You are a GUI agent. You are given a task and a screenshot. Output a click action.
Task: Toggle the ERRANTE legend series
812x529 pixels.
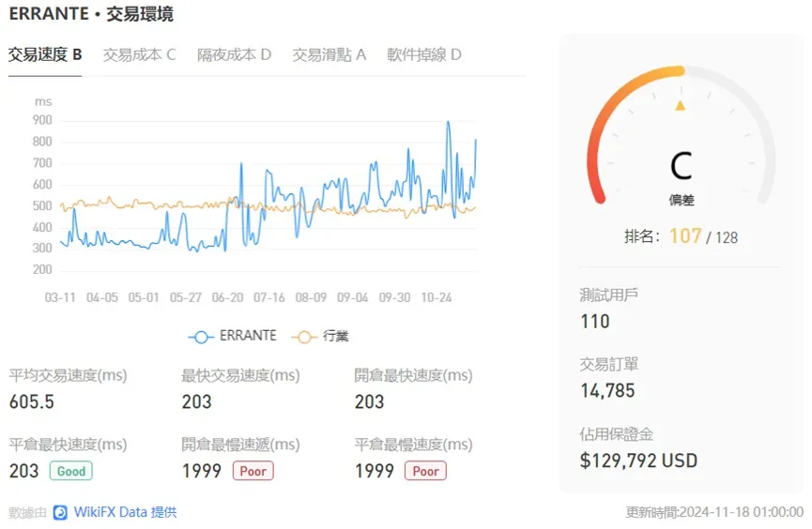click(233, 336)
